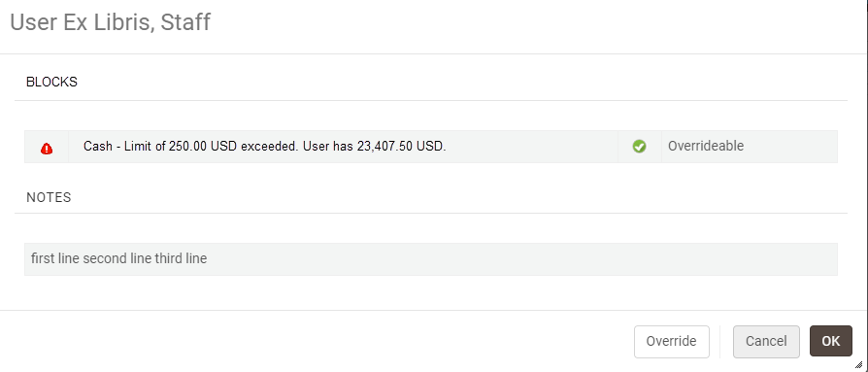Cancel the user blocks dialog
The image size is (868, 372).
766,342
